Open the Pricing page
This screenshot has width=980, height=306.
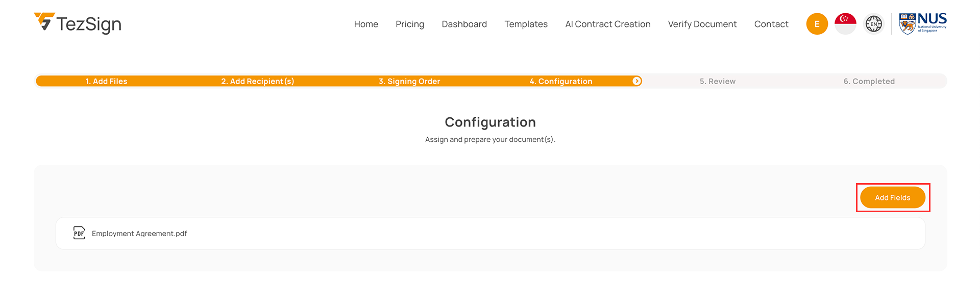(410, 24)
